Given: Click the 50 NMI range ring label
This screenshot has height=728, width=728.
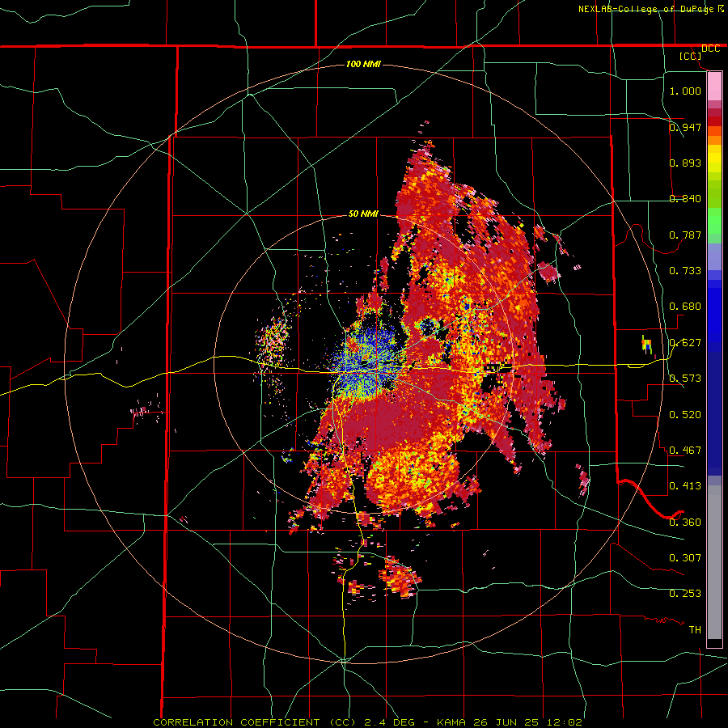Looking at the screenshot, I should [x=363, y=214].
